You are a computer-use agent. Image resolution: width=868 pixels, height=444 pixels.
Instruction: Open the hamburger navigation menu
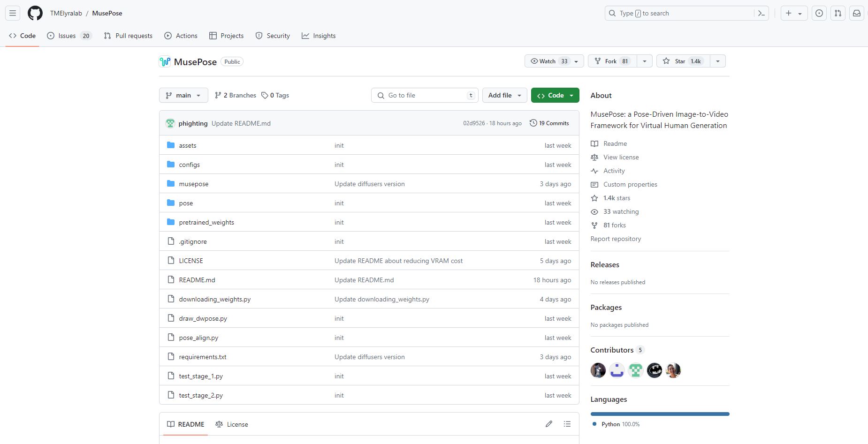(13, 13)
